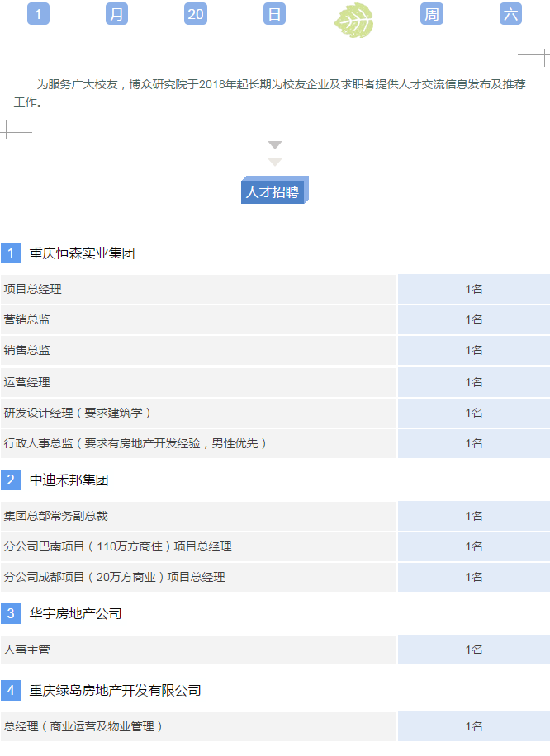
Task: Click the 华宇房地产公司 heading
Action: (75, 614)
